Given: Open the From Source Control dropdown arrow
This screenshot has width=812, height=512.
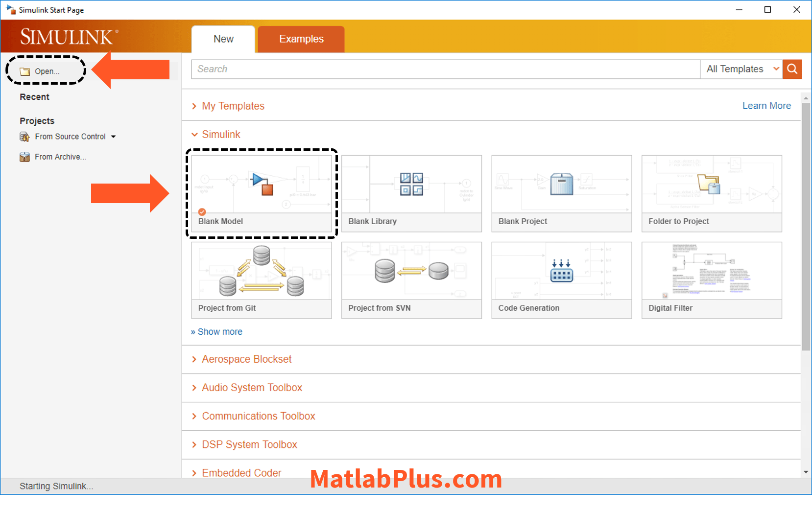Looking at the screenshot, I should [114, 137].
